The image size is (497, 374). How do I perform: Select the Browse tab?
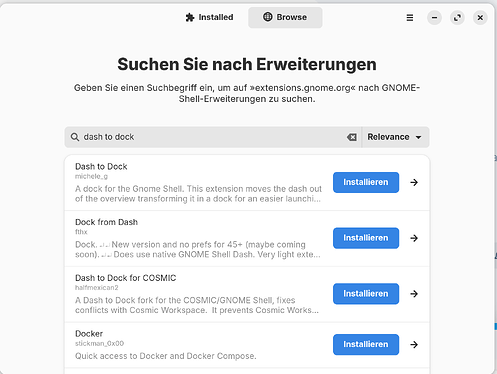click(285, 17)
